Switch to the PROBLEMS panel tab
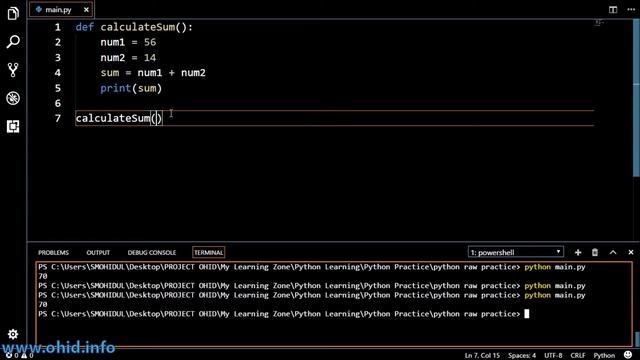Viewport: 640px width, 360px height. [x=53, y=253]
